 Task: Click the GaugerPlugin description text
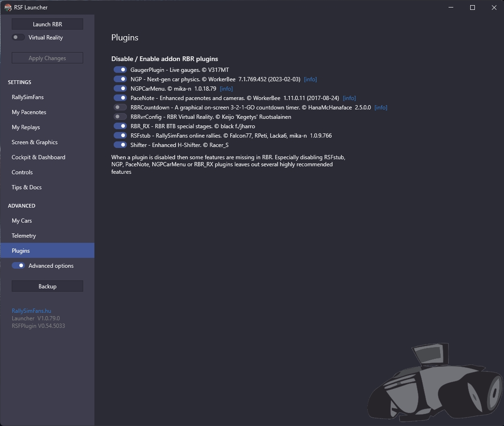180,70
